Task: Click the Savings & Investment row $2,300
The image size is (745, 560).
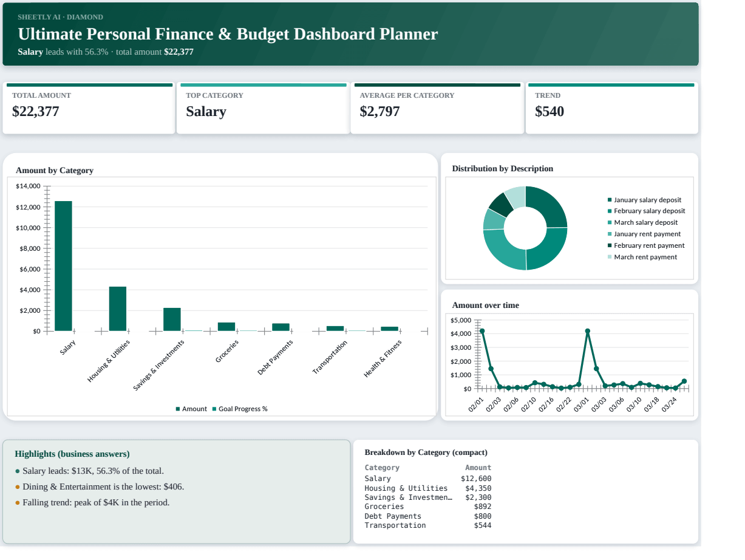Action: click(x=428, y=497)
